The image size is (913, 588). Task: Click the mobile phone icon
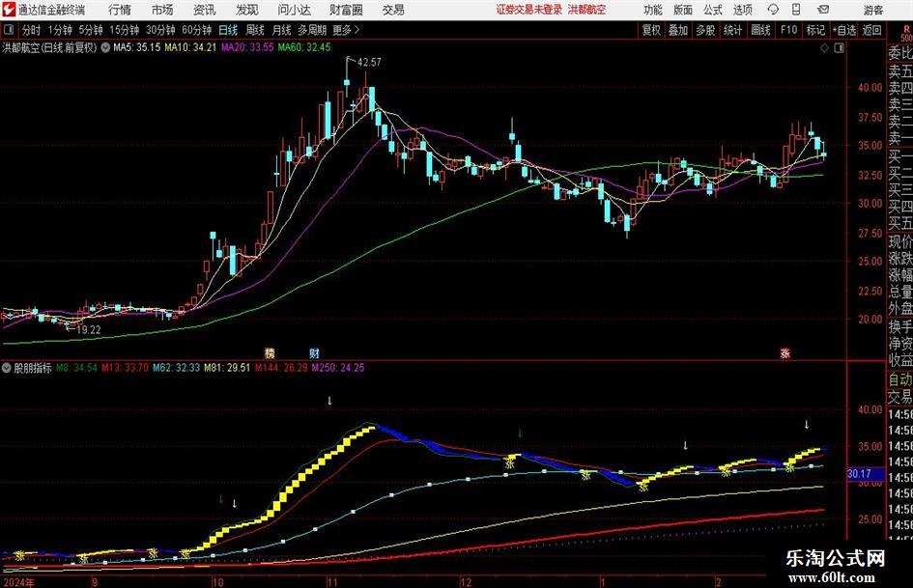point(796,10)
